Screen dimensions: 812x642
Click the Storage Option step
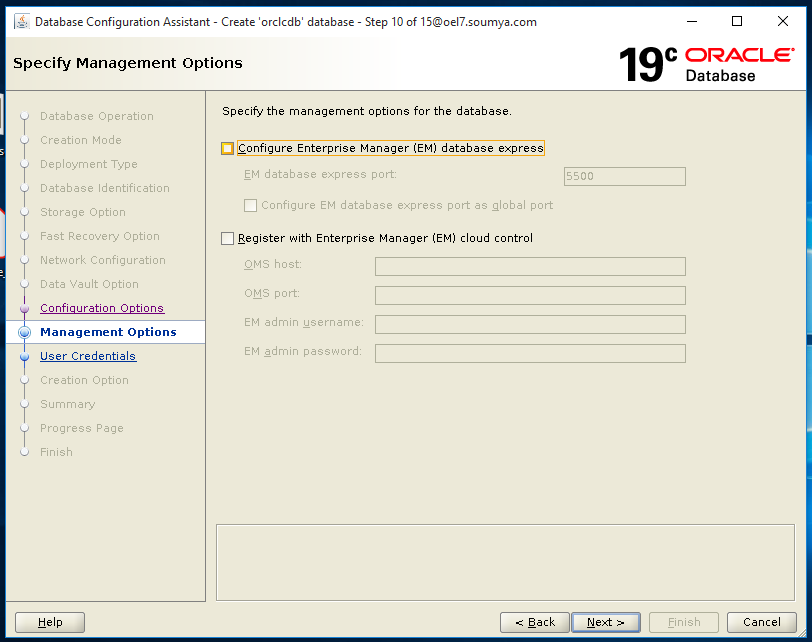pyautogui.click(x=83, y=212)
